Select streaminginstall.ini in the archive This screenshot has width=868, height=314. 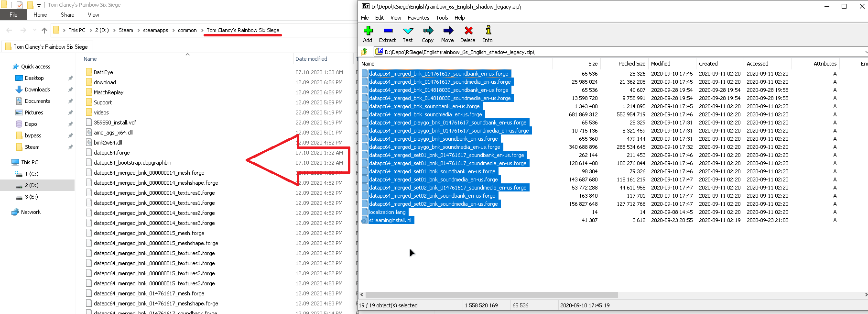(390, 220)
